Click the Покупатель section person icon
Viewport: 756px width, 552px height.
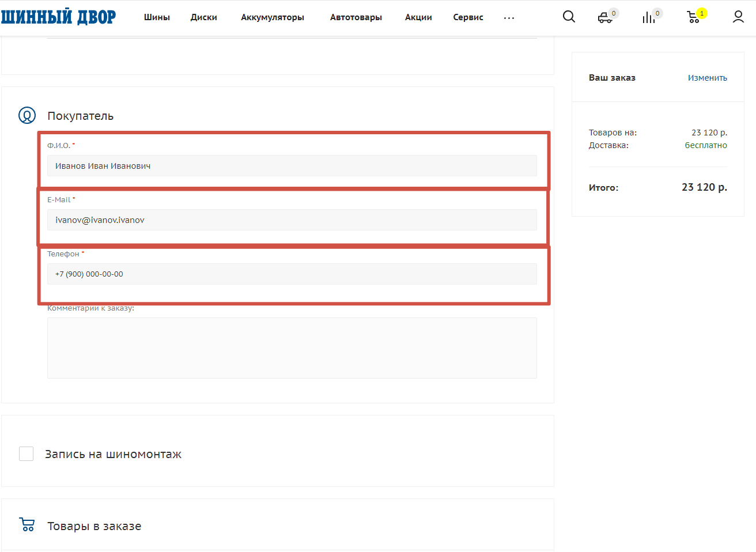(27, 115)
